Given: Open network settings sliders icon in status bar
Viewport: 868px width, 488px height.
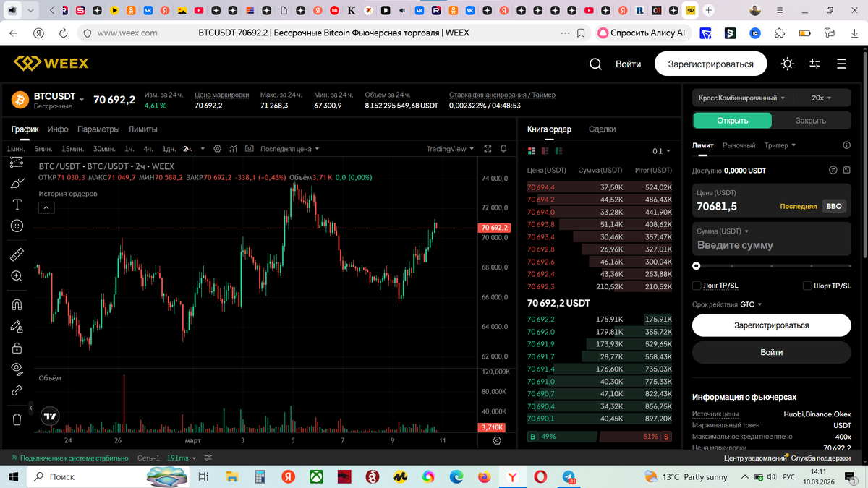Looking at the screenshot, I should 208,458.
